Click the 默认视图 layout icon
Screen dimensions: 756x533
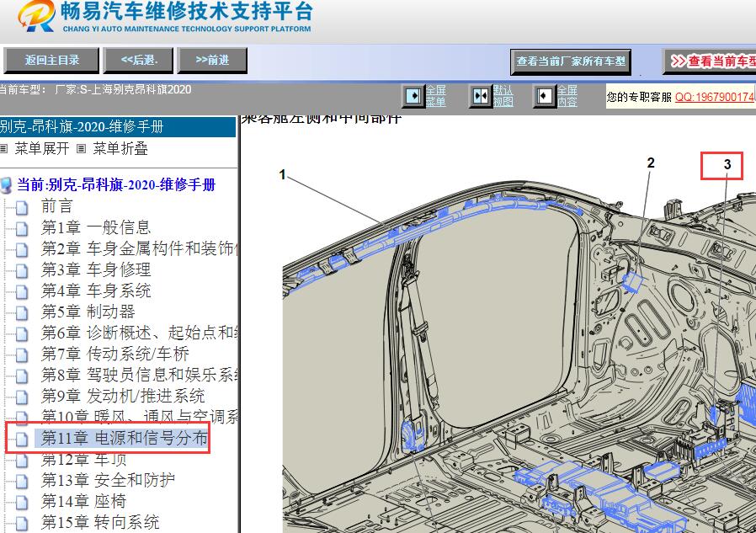(481, 96)
